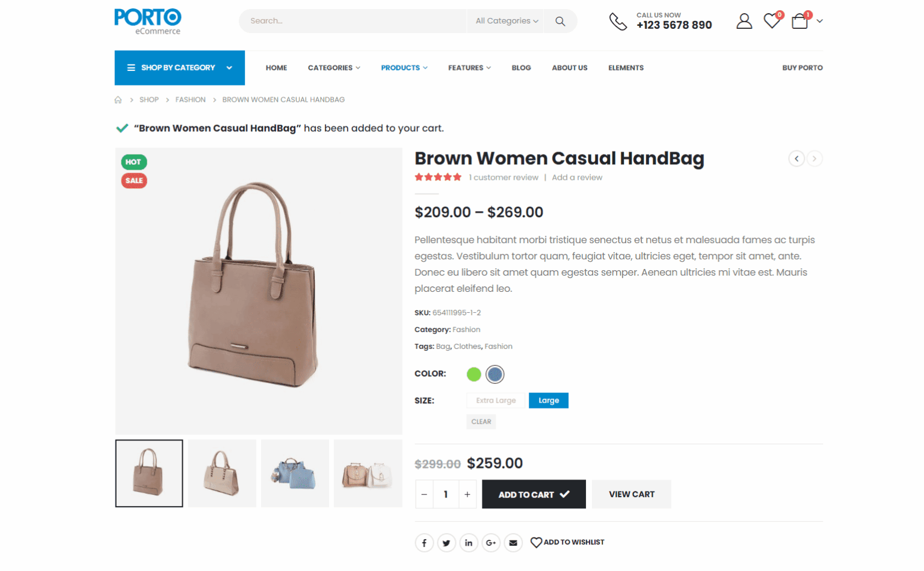Open the BLOG menu item

coord(521,67)
